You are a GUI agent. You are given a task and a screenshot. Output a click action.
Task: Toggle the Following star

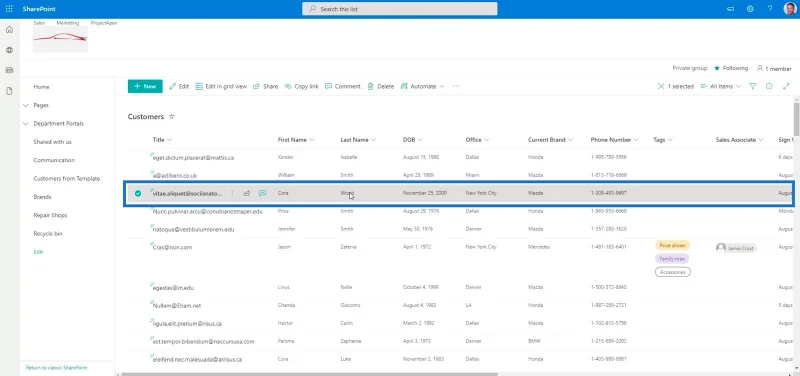point(717,68)
